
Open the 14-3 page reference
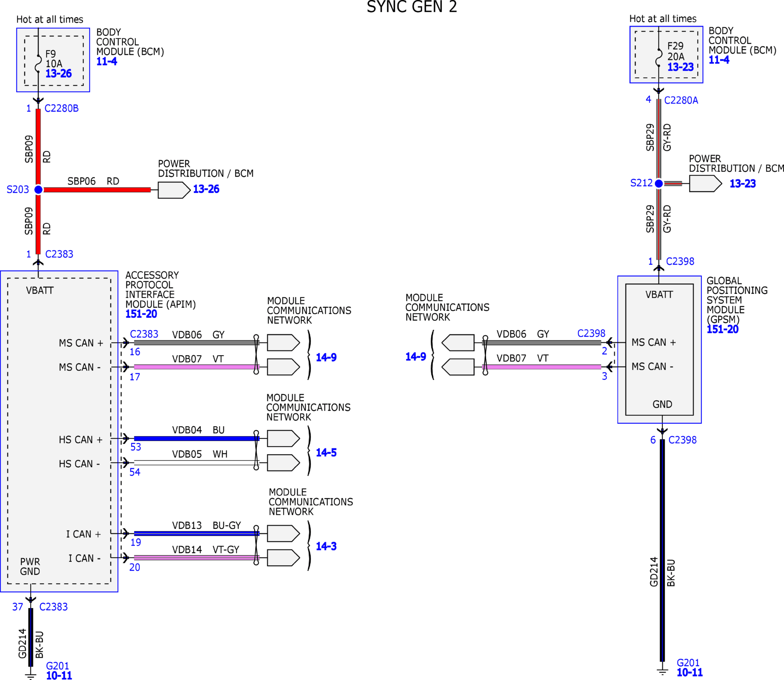pyautogui.click(x=326, y=546)
